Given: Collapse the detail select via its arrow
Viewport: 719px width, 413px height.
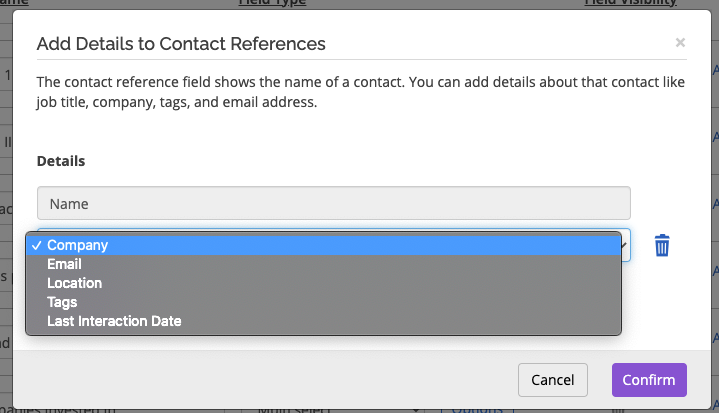Looking at the screenshot, I should click(624, 245).
